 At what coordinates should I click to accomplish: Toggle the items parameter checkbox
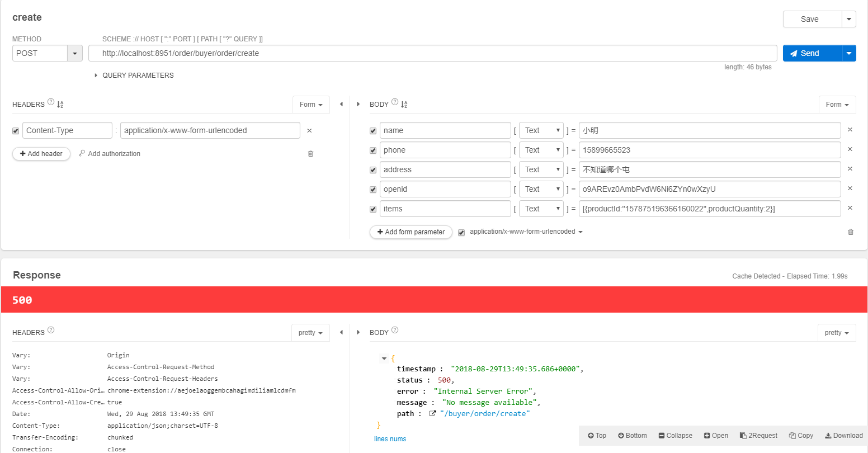tap(373, 209)
